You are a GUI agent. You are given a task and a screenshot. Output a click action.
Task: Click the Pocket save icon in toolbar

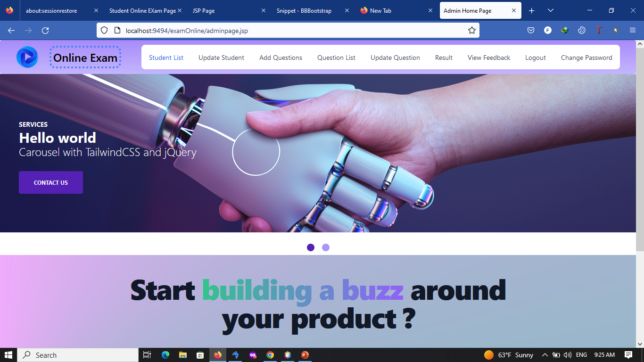pos(530,30)
